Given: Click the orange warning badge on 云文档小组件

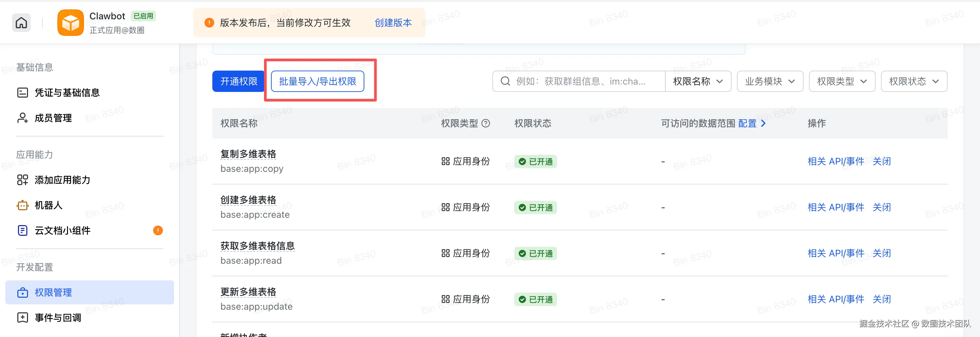Looking at the screenshot, I should [x=158, y=231].
